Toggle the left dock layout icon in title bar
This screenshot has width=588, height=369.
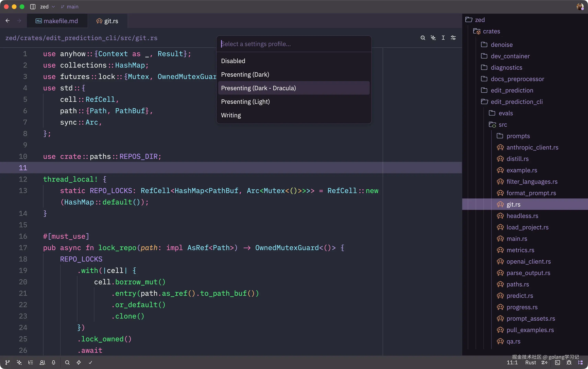pyautogui.click(x=33, y=7)
